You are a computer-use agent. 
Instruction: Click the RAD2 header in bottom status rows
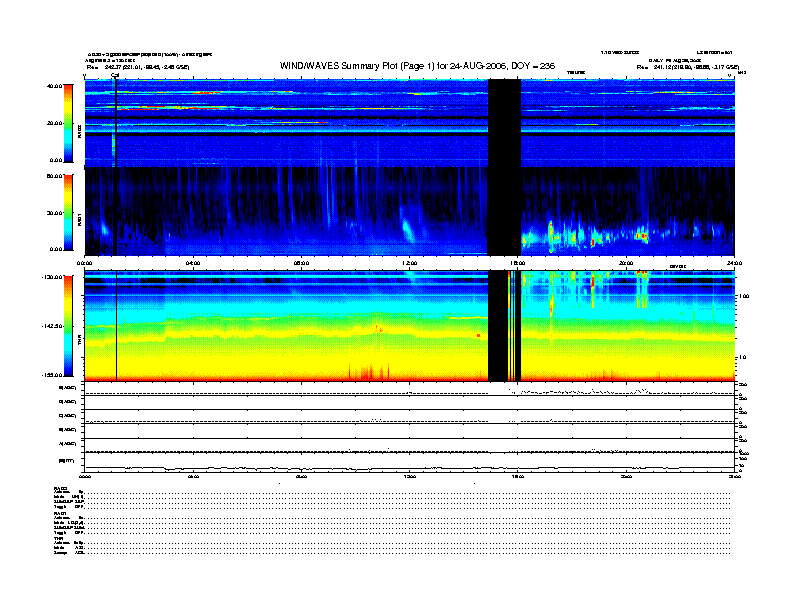[x=61, y=488]
